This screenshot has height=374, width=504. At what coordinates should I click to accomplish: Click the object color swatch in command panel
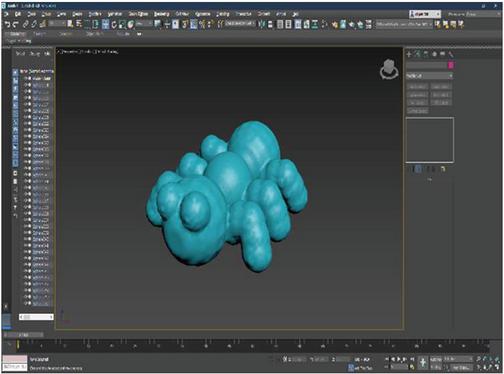451,65
